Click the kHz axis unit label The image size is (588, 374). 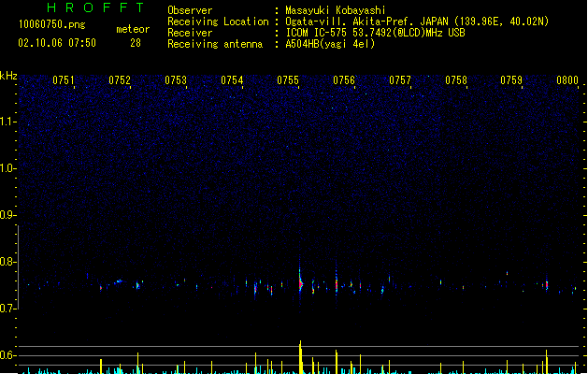point(8,76)
